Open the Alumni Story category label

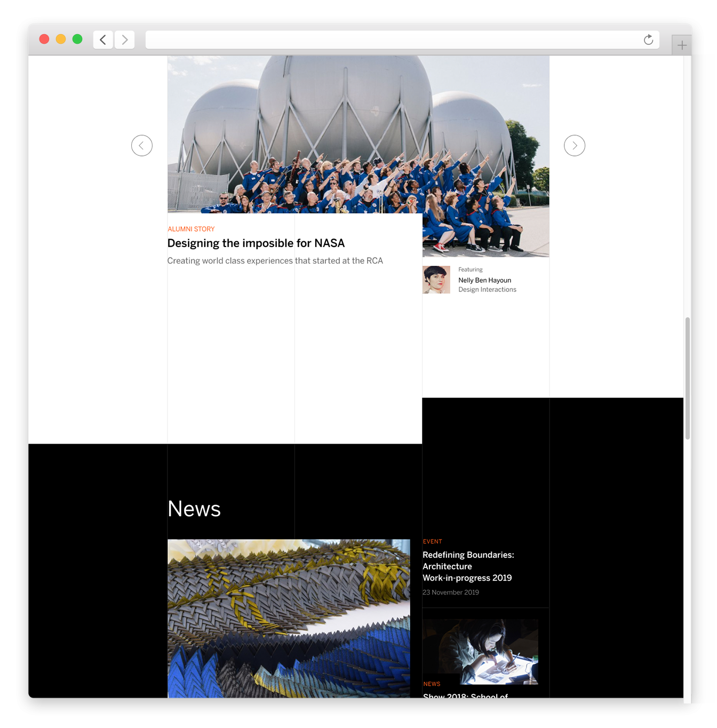[191, 229]
